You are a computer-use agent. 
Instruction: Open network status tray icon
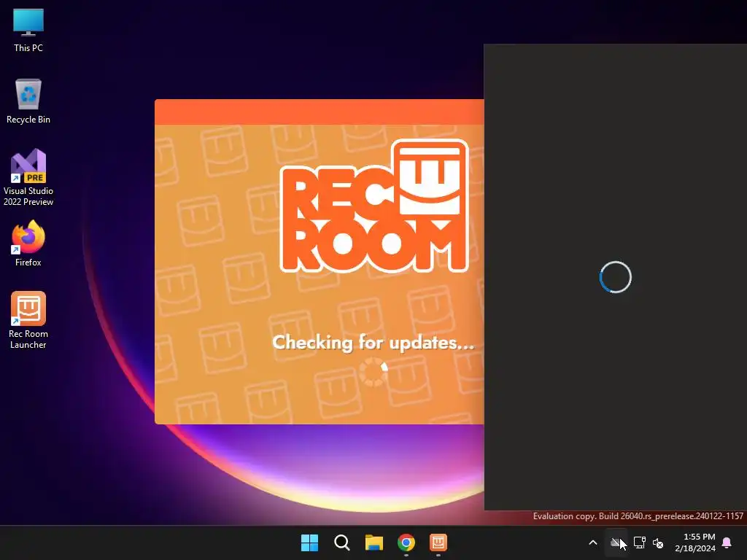(639, 542)
